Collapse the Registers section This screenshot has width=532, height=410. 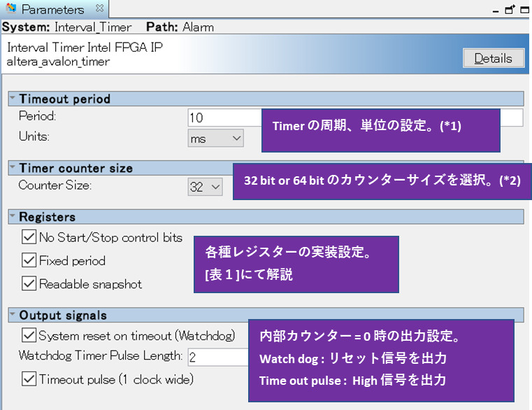[13, 217]
